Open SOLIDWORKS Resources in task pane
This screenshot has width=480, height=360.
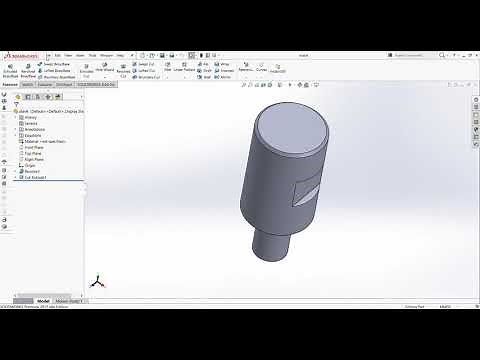pos(476,100)
